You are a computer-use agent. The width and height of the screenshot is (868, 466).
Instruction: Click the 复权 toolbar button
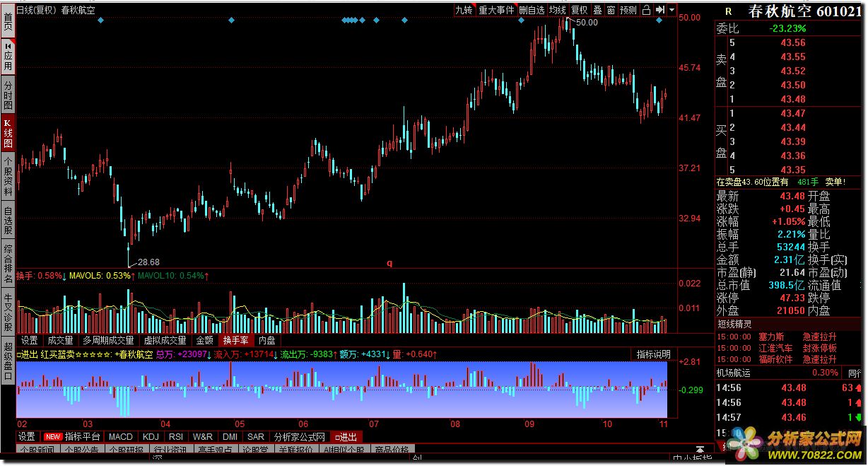(x=580, y=10)
